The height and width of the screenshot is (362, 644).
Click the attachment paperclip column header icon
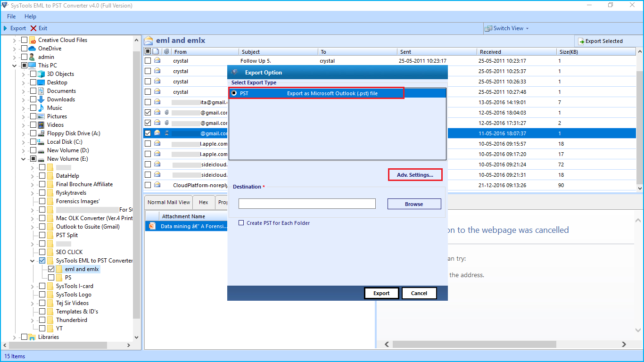[166, 51]
